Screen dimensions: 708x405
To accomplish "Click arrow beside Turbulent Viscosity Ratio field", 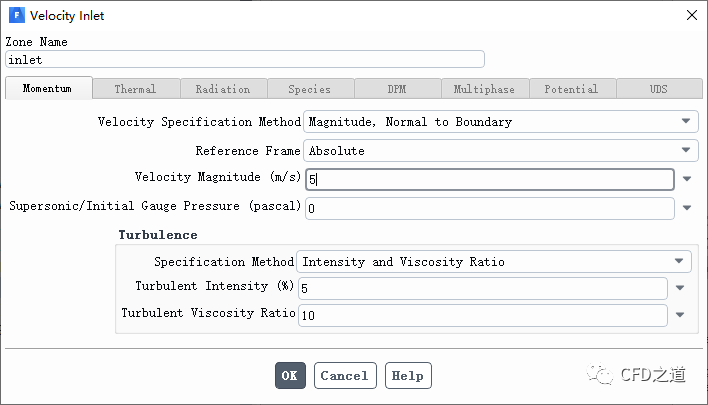I will pyautogui.click(x=680, y=315).
